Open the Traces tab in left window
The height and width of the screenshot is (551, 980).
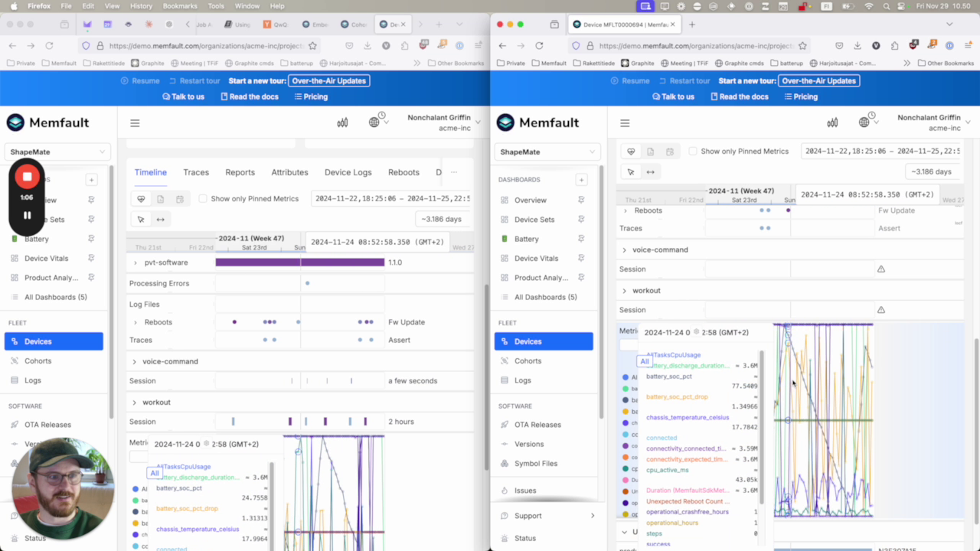click(x=196, y=172)
